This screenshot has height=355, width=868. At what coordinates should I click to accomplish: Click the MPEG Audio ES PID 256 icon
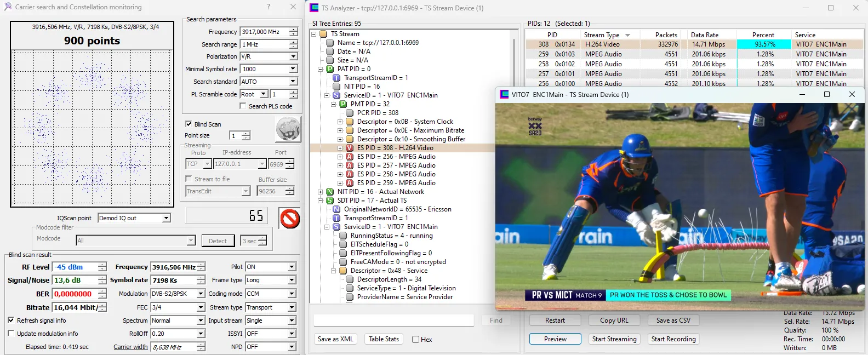tap(350, 157)
